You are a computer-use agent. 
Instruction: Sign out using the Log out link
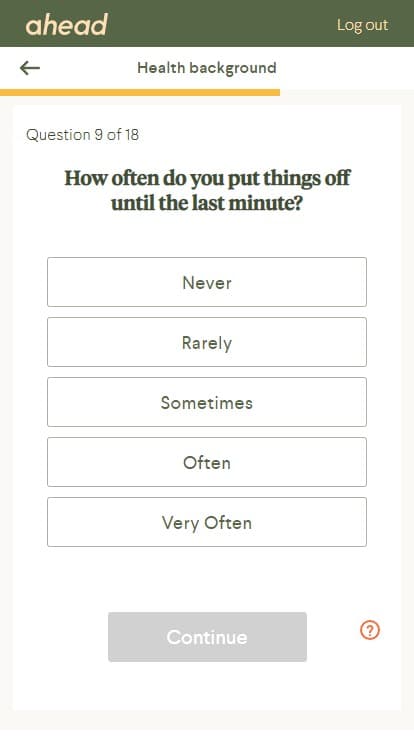(362, 25)
